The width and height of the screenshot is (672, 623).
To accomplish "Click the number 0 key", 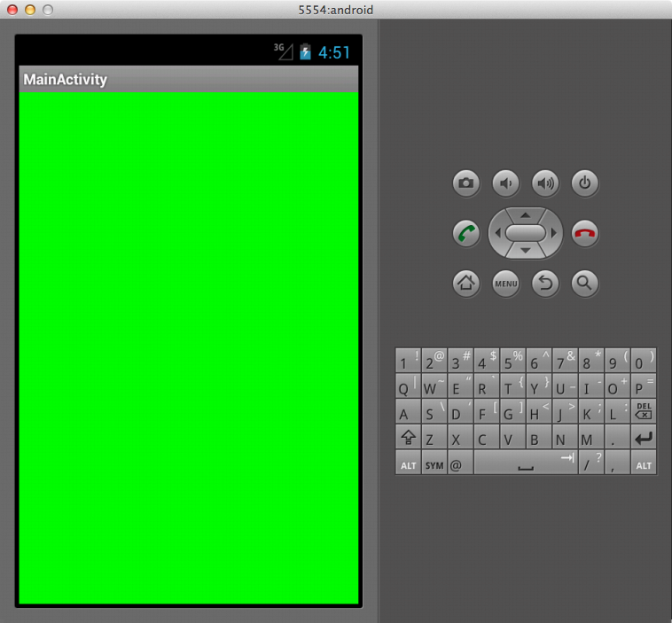I will 644,360.
